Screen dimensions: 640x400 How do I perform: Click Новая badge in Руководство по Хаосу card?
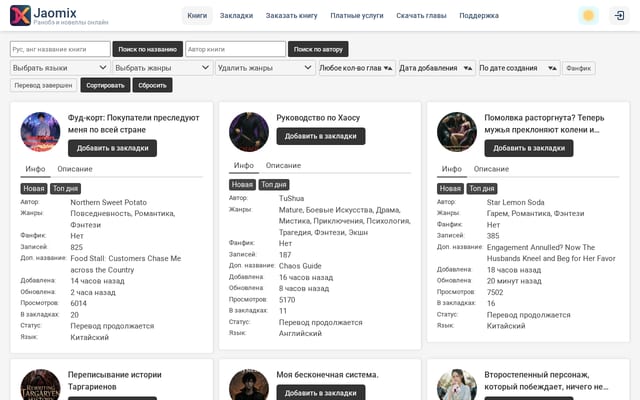[242, 184]
